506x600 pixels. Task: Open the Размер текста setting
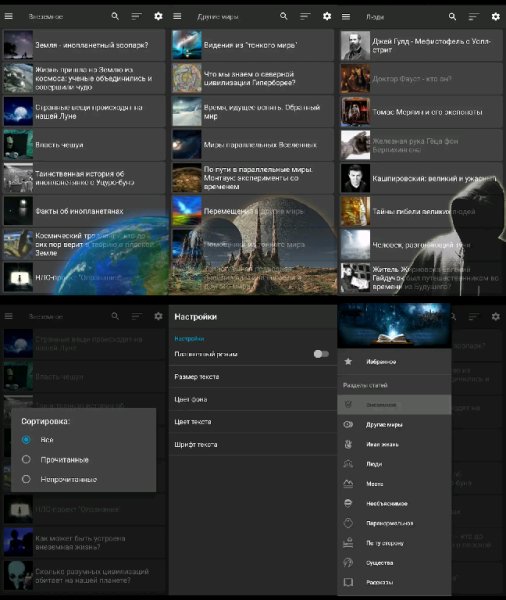pos(253,377)
